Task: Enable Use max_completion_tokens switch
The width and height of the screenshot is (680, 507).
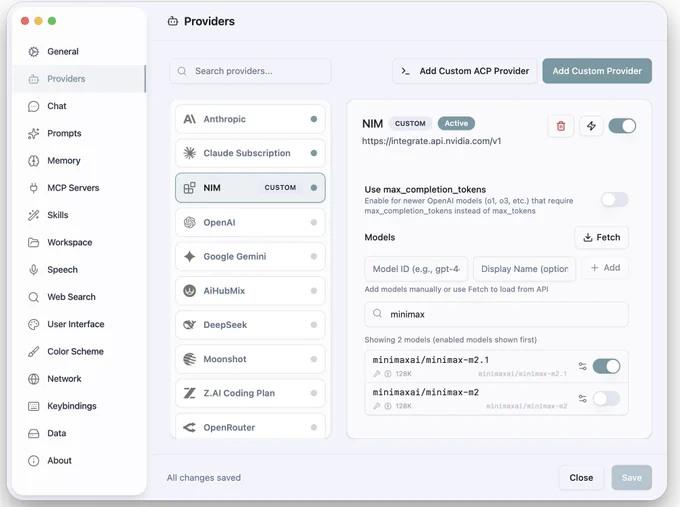Action: point(615,200)
